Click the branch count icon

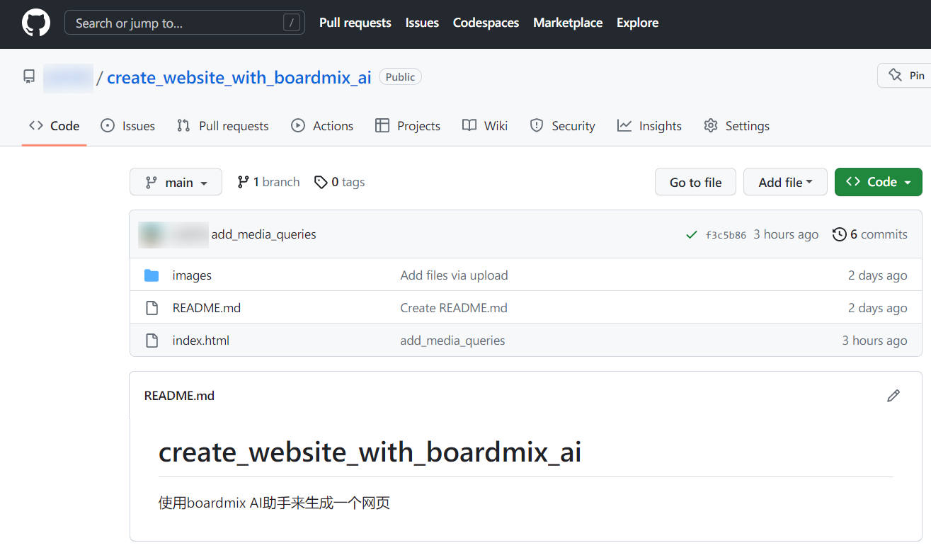click(243, 182)
